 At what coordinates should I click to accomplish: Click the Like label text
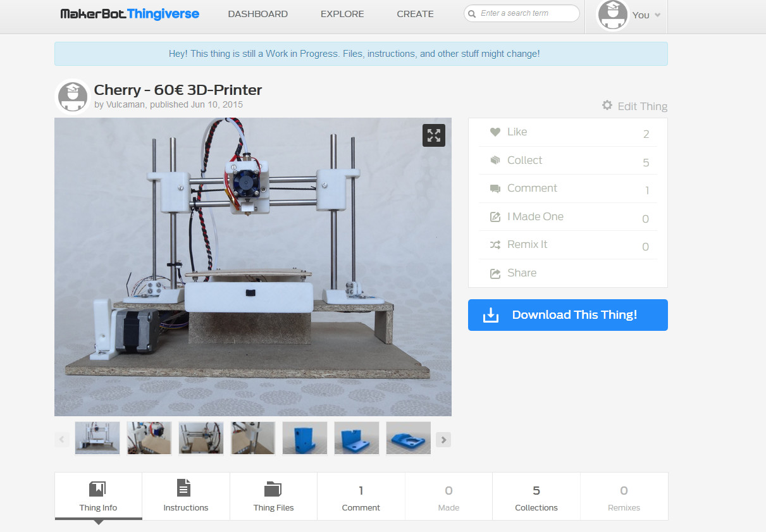click(x=517, y=132)
